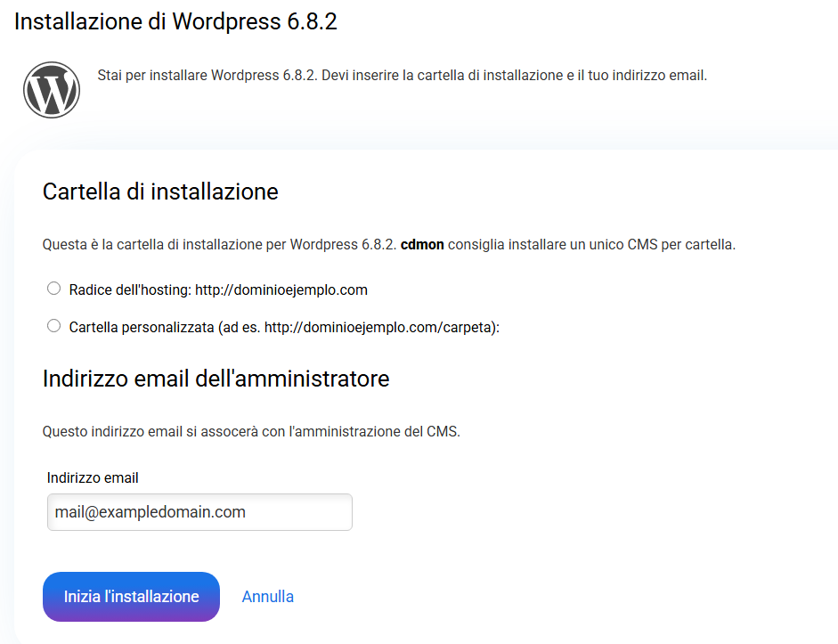Click the "Questo indirizzo email si assocerà" description

tap(251, 432)
